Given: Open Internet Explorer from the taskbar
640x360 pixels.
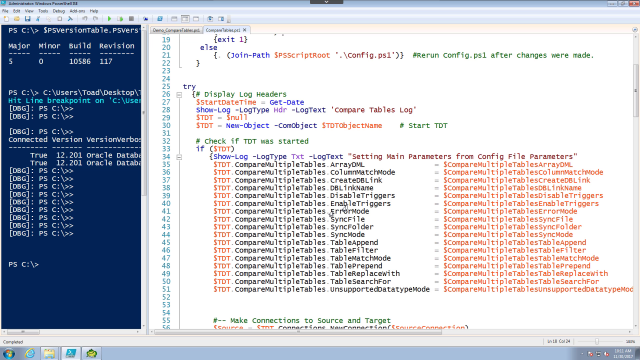Looking at the screenshot, I should (x=30, y=353).
